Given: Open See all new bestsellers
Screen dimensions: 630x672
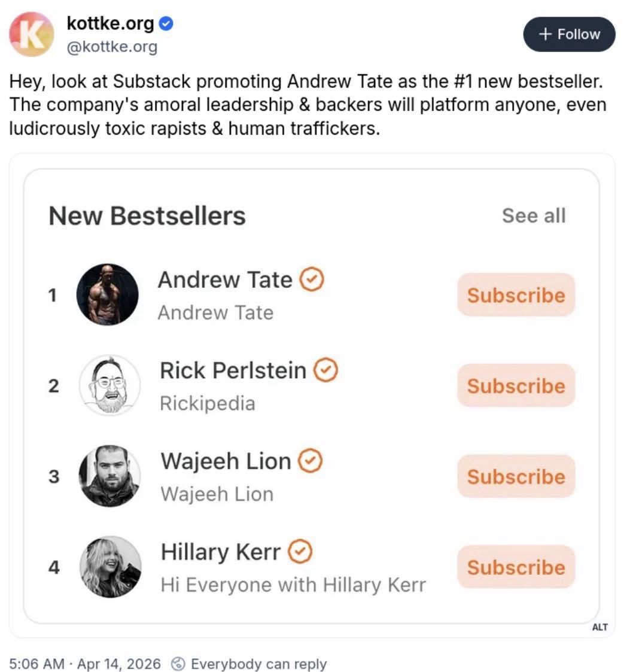Looking at the screenshot, I should click(534, 215).
